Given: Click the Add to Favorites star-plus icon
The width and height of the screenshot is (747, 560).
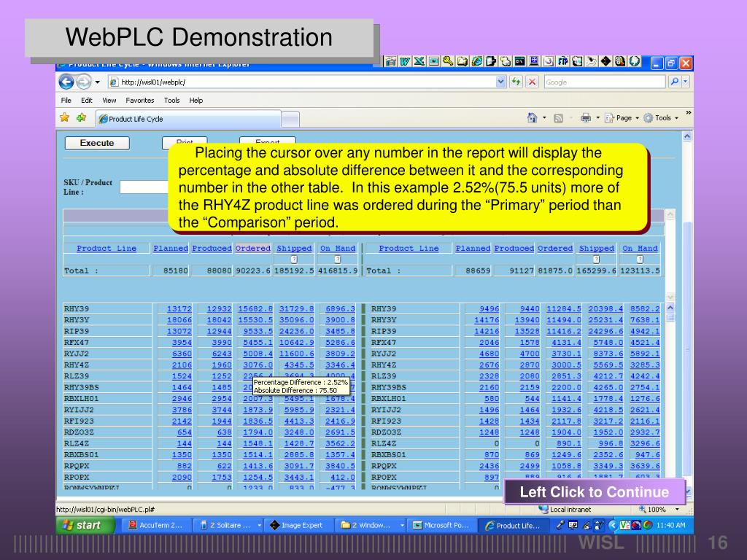Looking at the screenshot, I should click(82, 117).
